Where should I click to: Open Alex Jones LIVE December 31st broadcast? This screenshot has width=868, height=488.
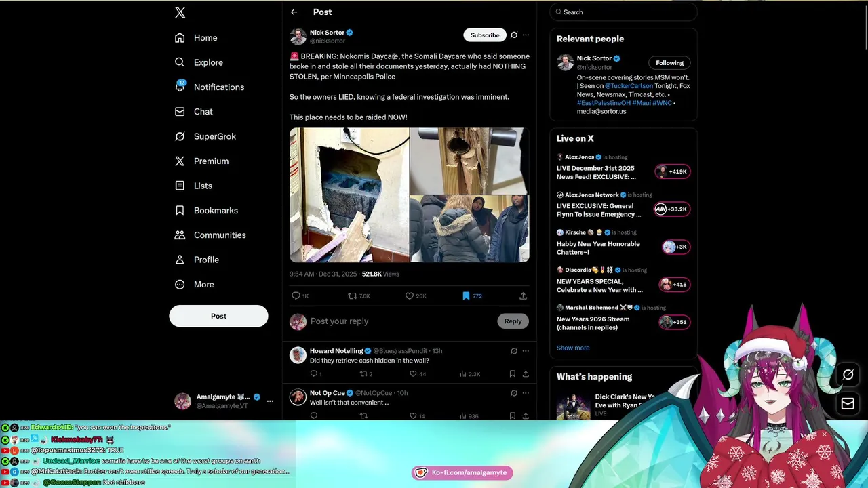click(x=623, y=167)
